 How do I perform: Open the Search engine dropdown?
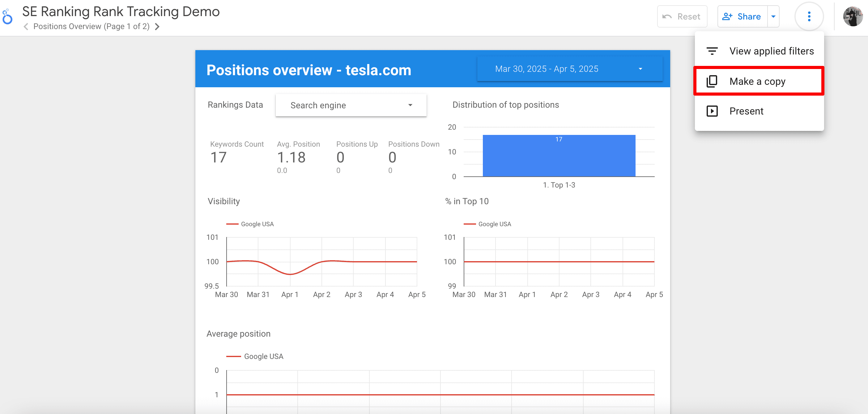click(351, 105)
